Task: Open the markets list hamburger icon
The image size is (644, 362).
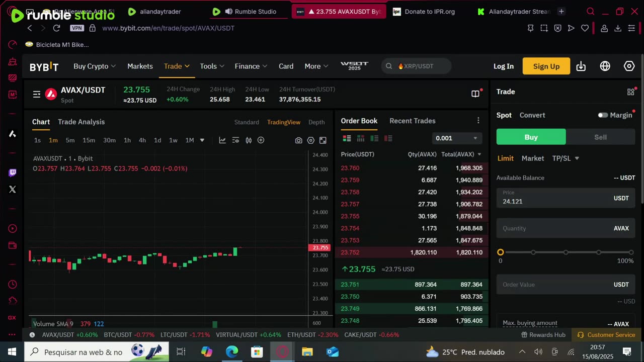Action: (x=37, y=94)
